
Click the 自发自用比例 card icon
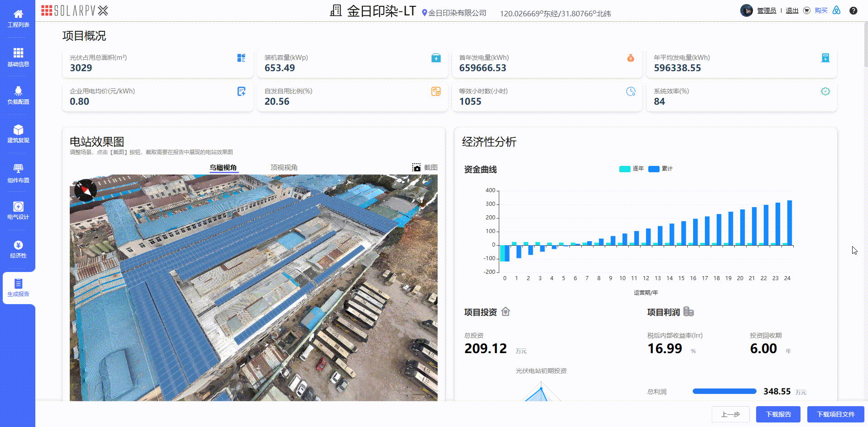[x=436, y=92]
